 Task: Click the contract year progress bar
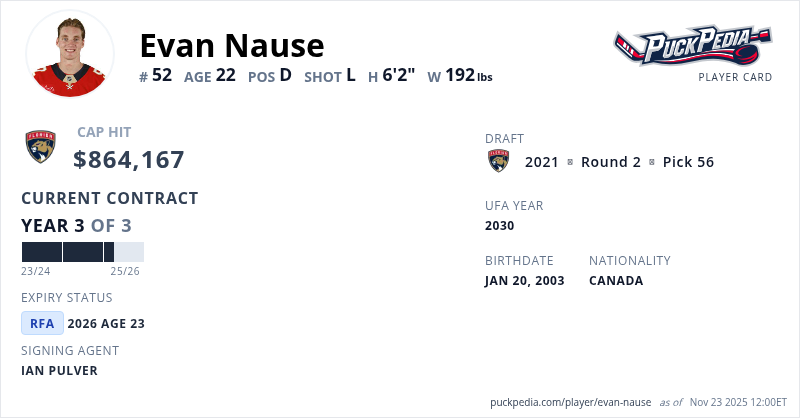point(82,252)
